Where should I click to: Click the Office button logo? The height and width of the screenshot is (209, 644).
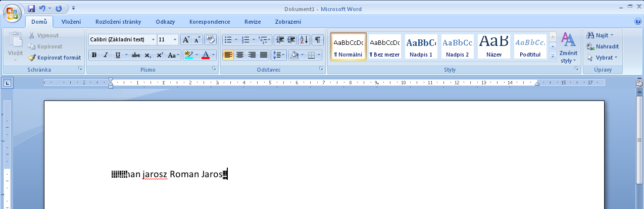(x=12, y=13)
